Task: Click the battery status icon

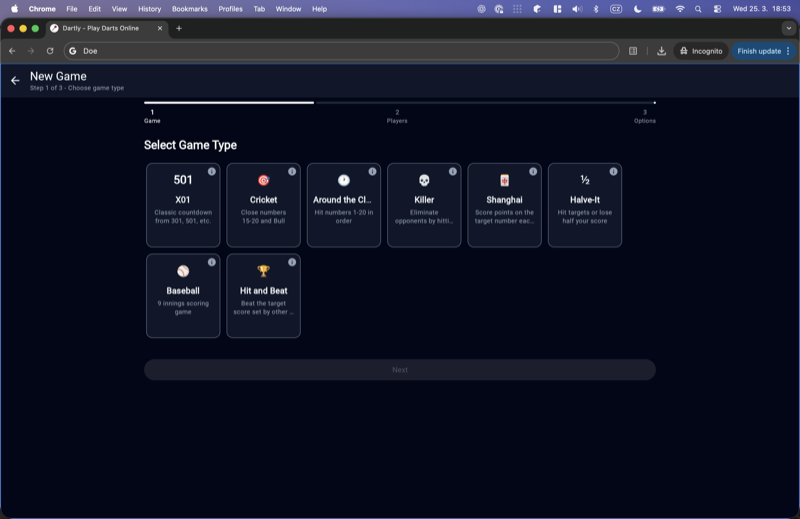Action: [x=659, y=9]
